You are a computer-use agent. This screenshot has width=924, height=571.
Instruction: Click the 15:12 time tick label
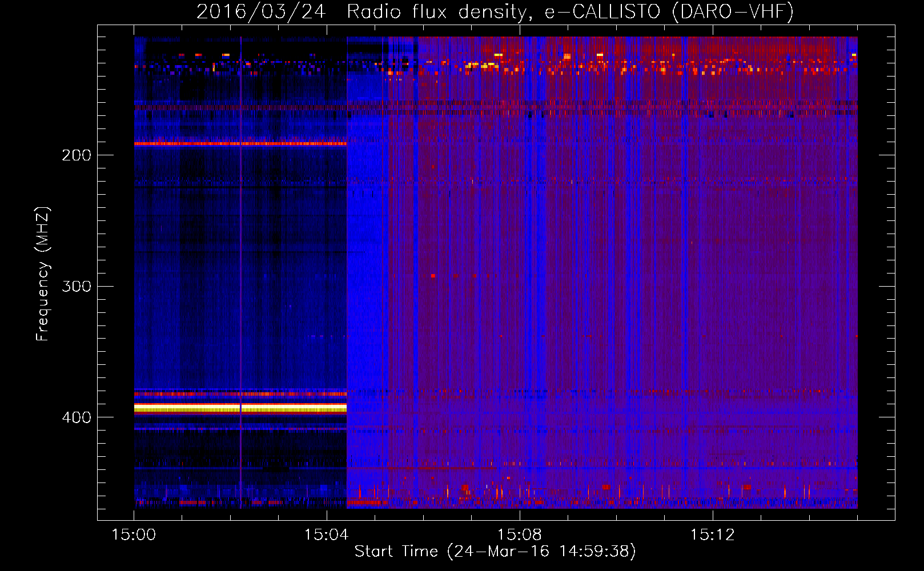tap(712, 534)
